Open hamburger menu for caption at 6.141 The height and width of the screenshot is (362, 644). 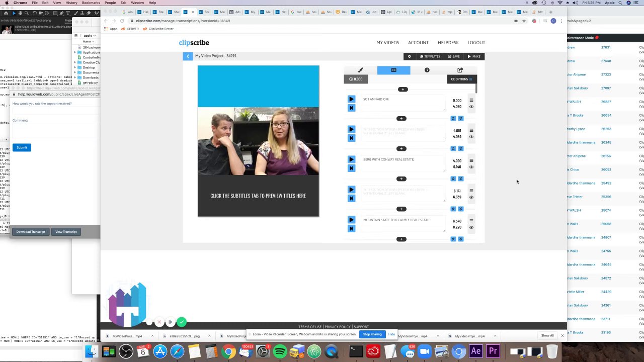coord(471,191)
